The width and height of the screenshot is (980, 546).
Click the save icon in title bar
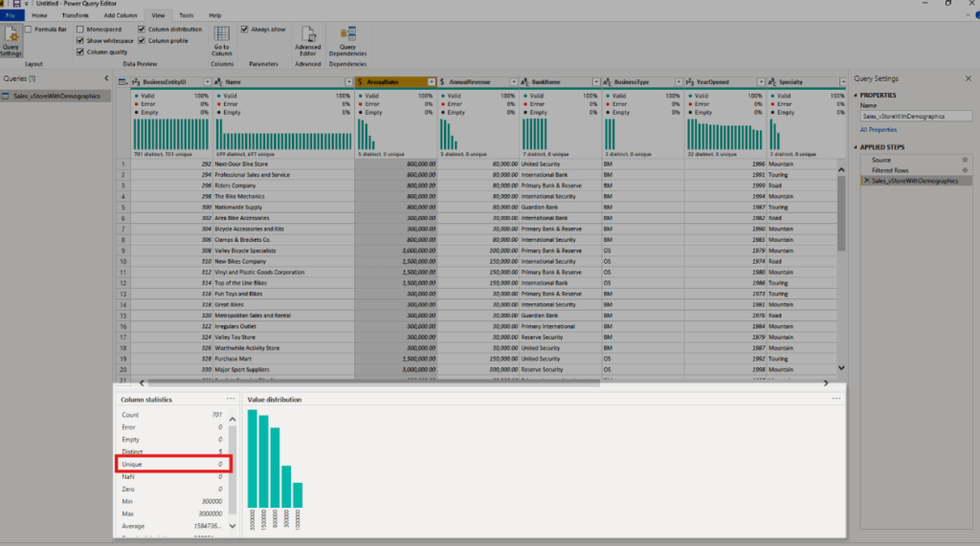[16, 5]
